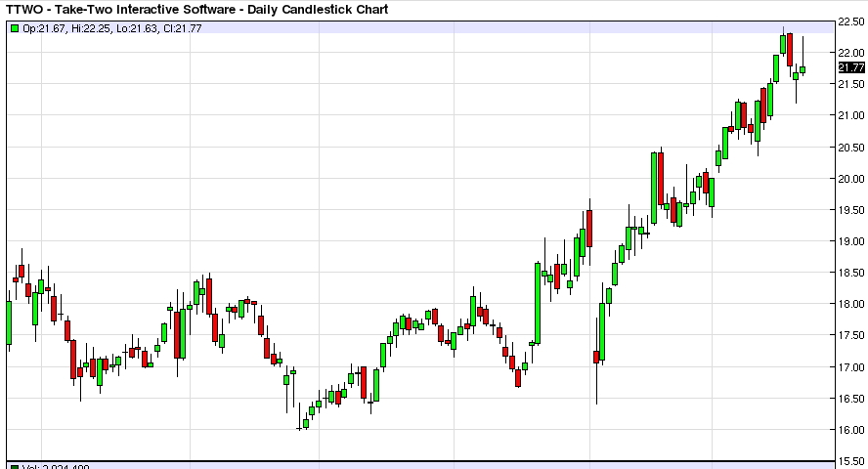Click the tall green candle reaching 20.40
868x469 pixels.
pyautogui.click(x=654, y=188)
